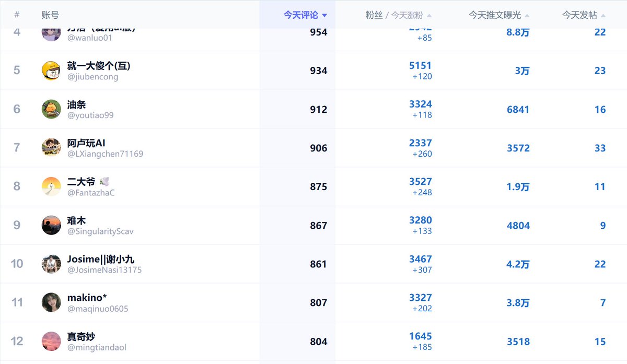Click follower gain +260
Screen dimensions: 627x364
[x=422, y=154]
